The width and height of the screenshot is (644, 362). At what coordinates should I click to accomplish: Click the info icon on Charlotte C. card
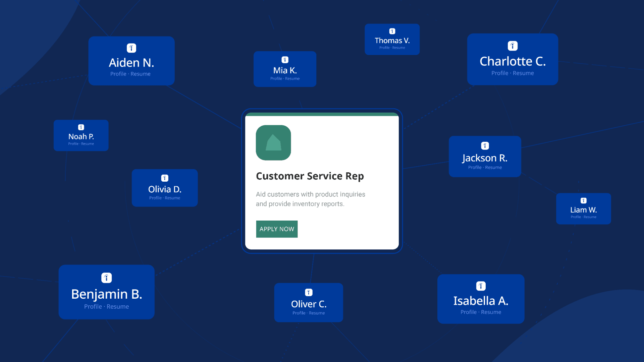pyautogui.click(x=513, y=46)
